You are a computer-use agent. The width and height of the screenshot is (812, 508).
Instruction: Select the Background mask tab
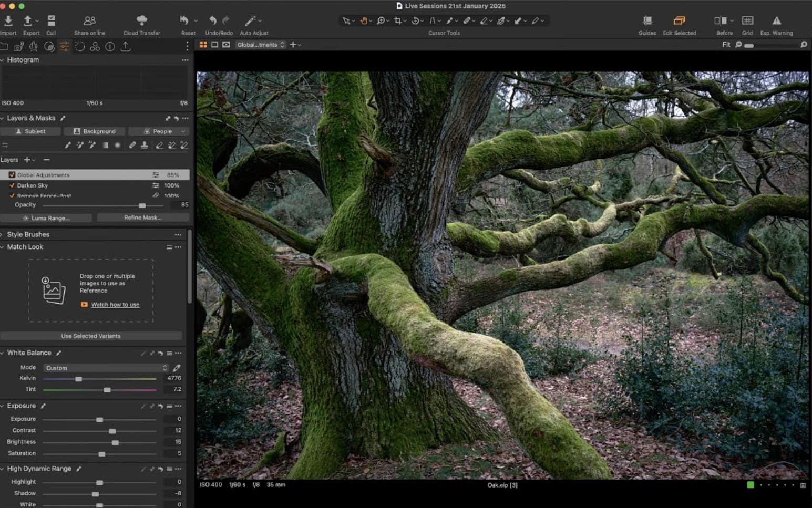(x=95, y=131)
